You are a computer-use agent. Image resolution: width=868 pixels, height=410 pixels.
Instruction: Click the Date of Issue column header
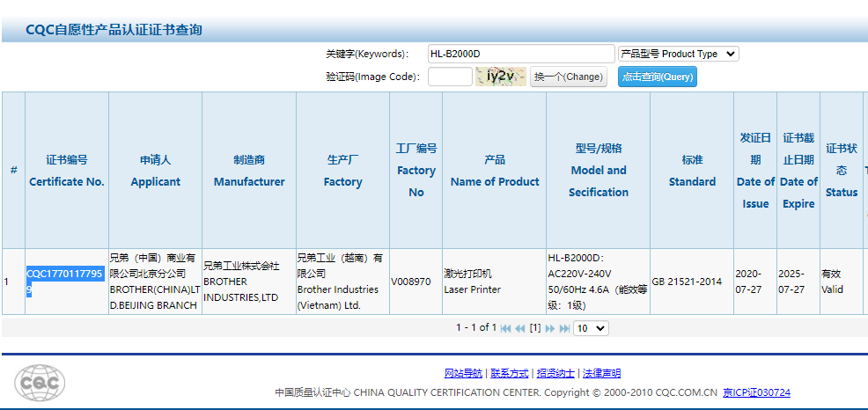click(x=755, y=171)
